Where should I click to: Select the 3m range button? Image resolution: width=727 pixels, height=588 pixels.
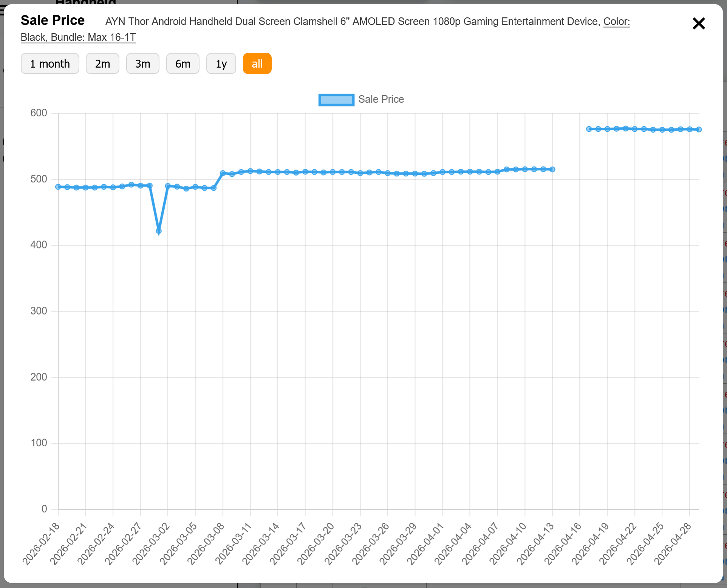(x=142, y=63)
